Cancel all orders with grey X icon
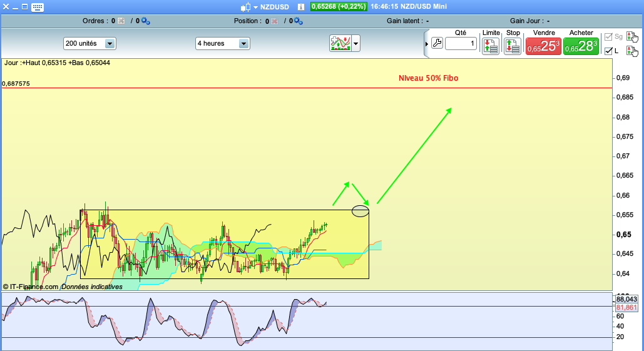 coord(121,21)
